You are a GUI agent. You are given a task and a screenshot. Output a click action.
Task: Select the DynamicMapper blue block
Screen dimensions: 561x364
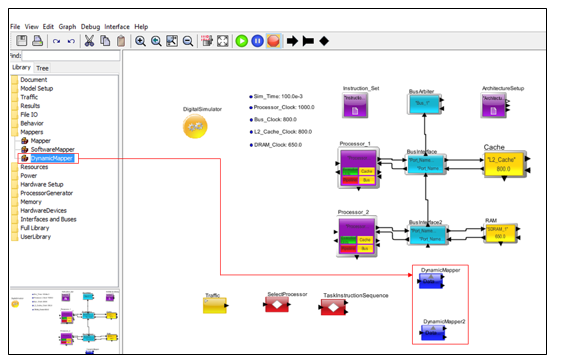[x=431, y=281]
